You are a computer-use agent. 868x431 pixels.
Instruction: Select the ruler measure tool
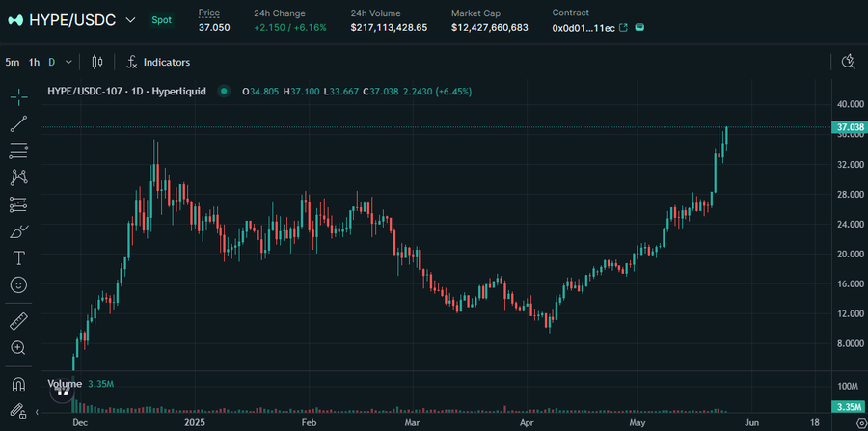[x=19, y=321]
